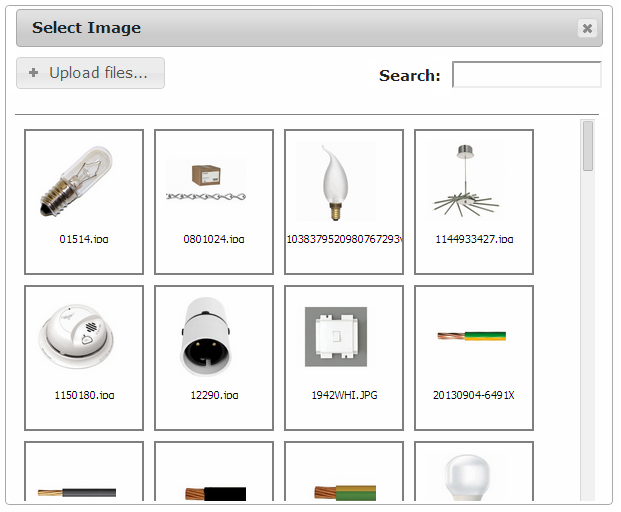Viewport: 621px width, 512px height.
Task: Choose the green cable image in third row
Action: pyautogui.click(x=344, y=474)
